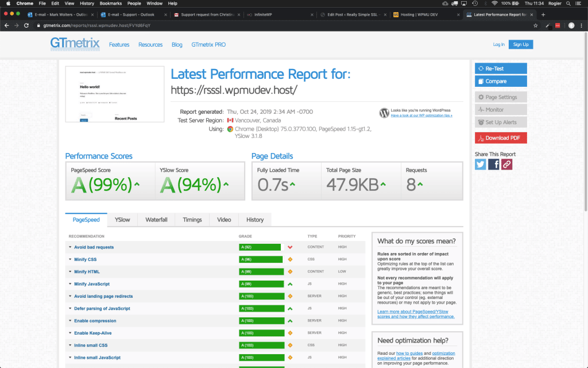Image resolution: width=588 pixels, height=368 pixels.
Task: Click the Avoid bad requests grade bar
Action: [260, 247]
